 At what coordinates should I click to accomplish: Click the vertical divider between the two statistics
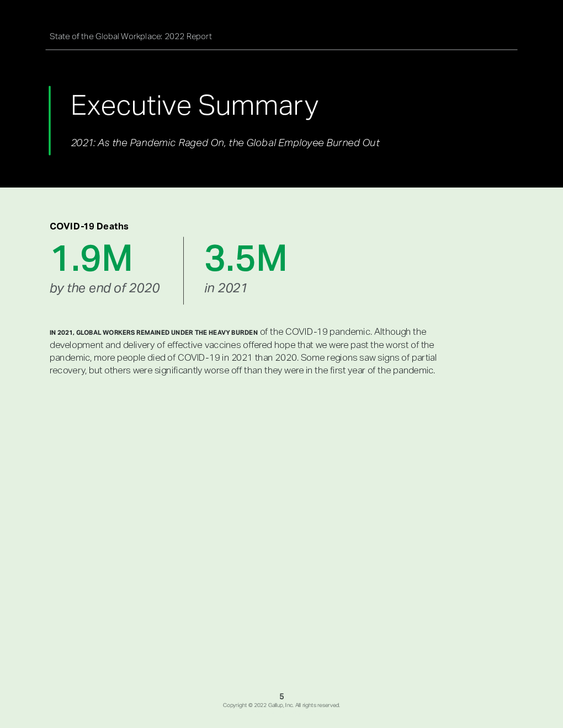tap(183, 270)
